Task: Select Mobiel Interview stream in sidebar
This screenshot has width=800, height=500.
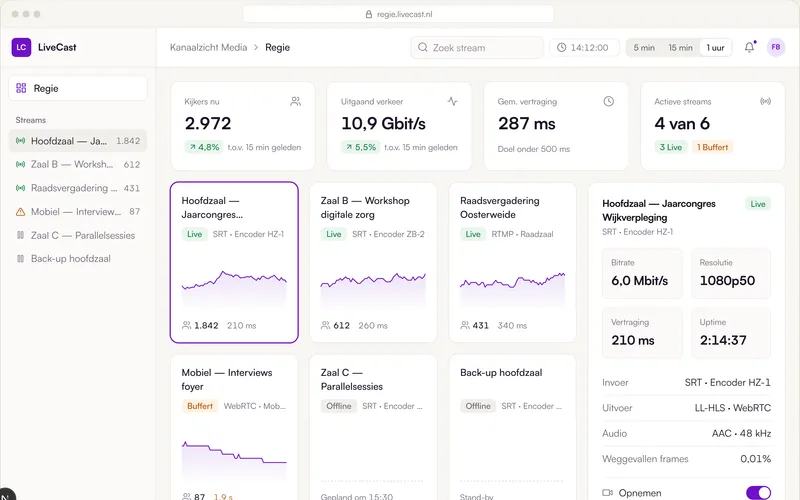Action: [x=78, y=212]
